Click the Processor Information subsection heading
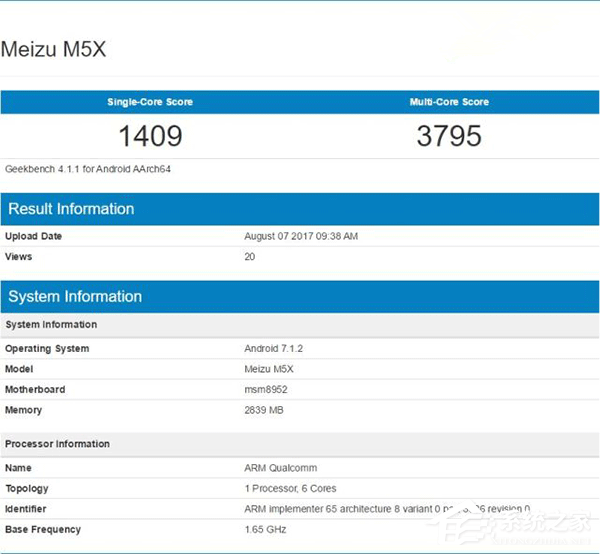This screenshot has height=554, width=600. (x=57, y=444)
